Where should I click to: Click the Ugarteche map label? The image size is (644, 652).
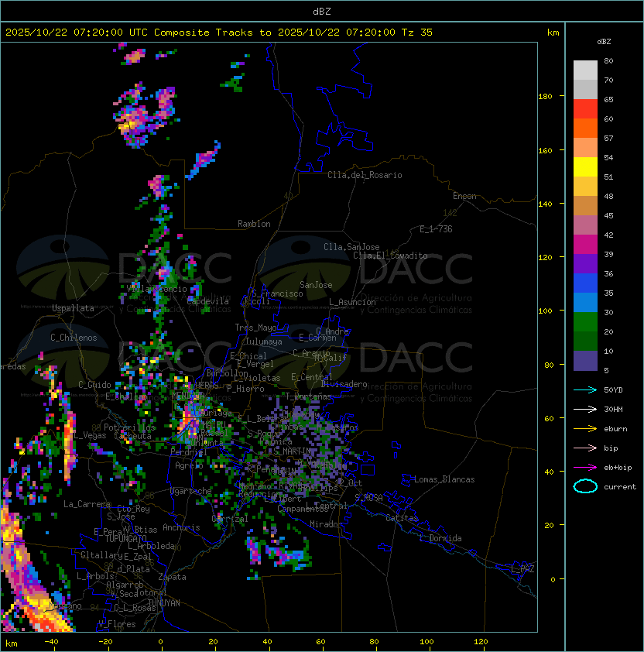(x=191, y=491)
